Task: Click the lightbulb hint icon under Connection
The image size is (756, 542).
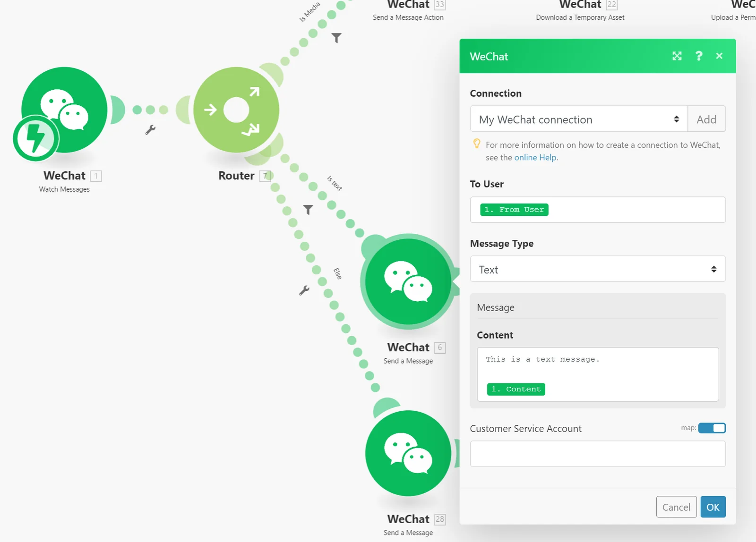Action: click(x=477, y=144)
